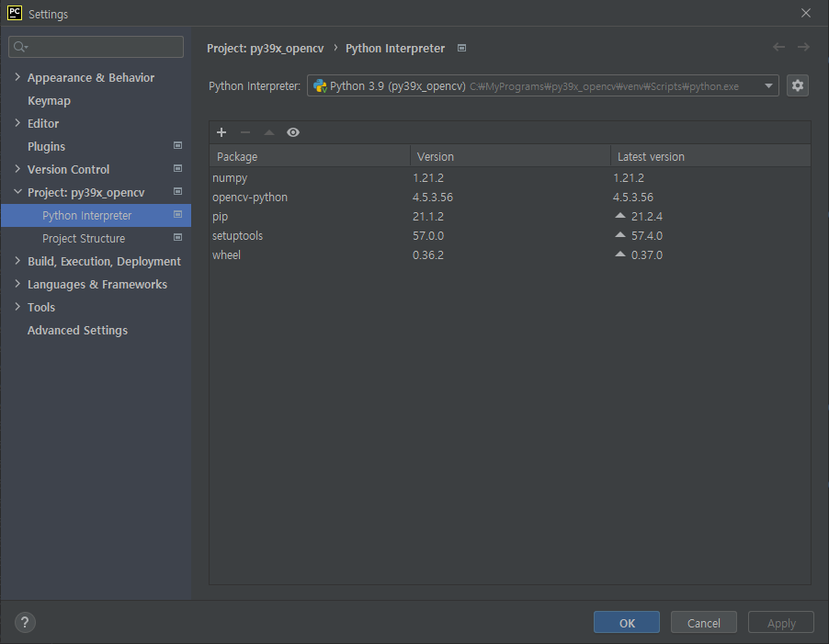Click the plus icon to install package
Screen dimensions: 829x644
click(x=221, y=132)
